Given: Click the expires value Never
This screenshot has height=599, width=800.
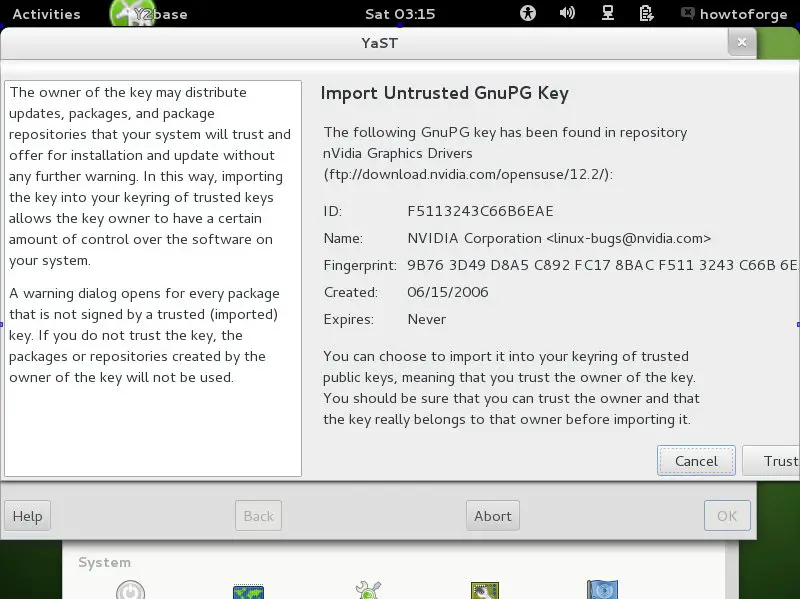Looking at the screenshot, I should (427, 319).
